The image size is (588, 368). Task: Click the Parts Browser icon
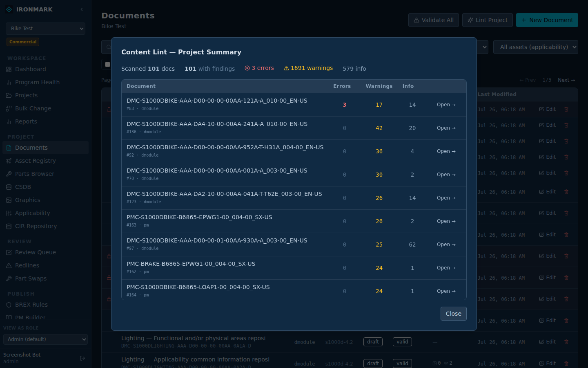click(x=9, y=174)
